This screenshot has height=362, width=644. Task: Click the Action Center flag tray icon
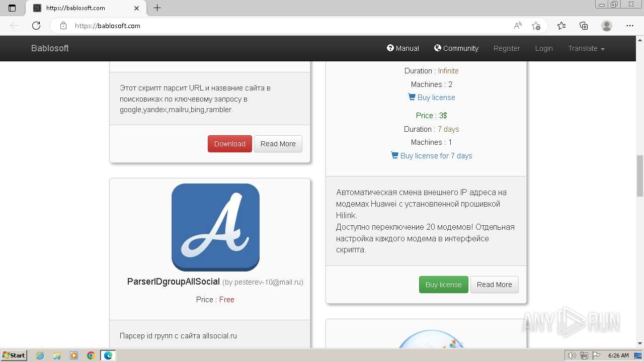click(x=596, y=355)
